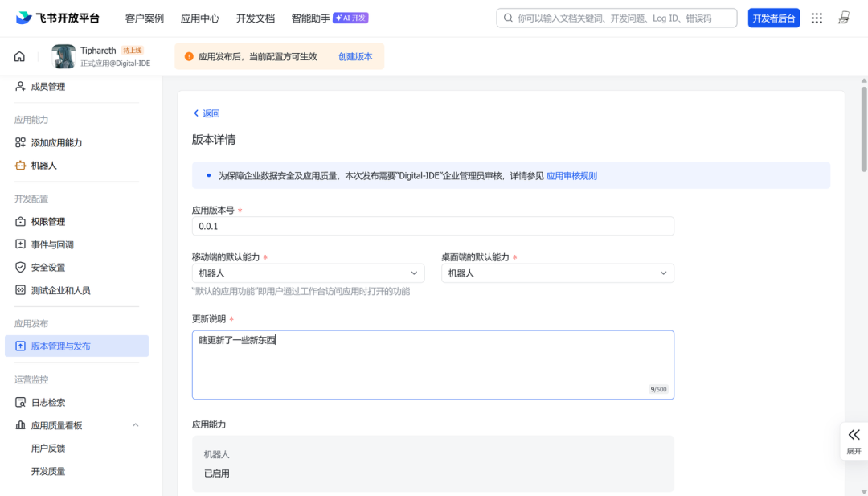Open 日志检索 in the sidebar
The image size is (868, 496).
(48, 403)
